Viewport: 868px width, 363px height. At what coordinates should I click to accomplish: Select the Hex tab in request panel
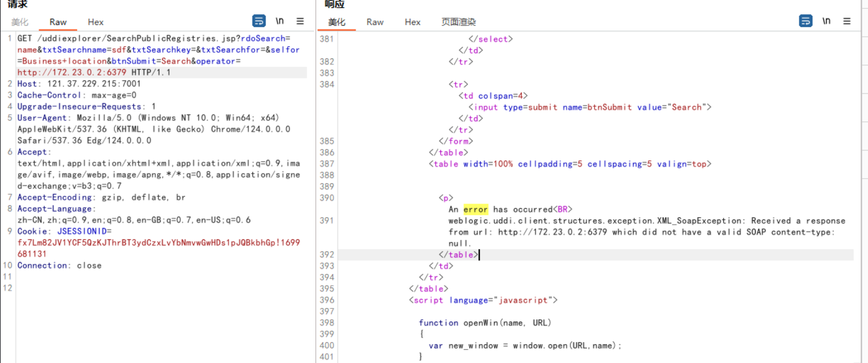[x=96, y=22]
